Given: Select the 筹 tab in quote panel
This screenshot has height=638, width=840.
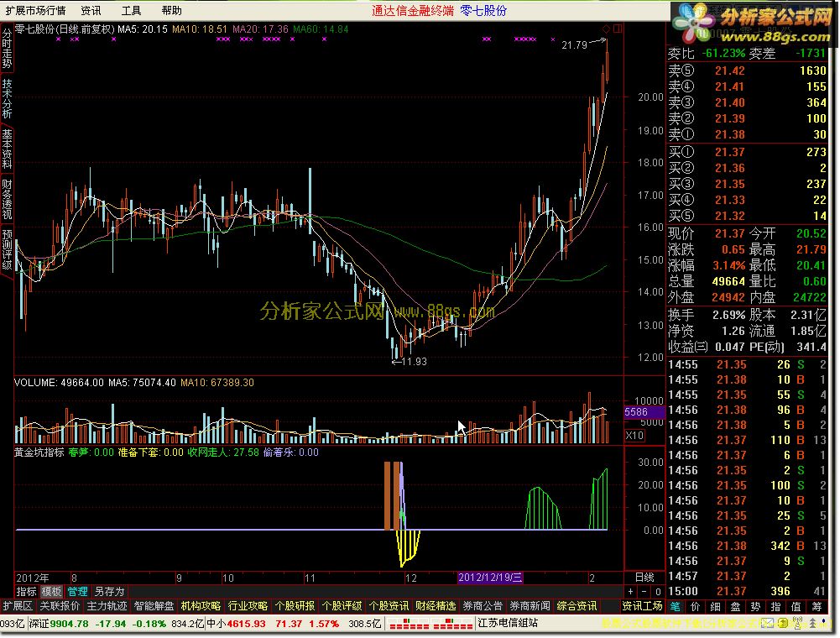Looking at the screenshot, I should [x=817, y=606].
